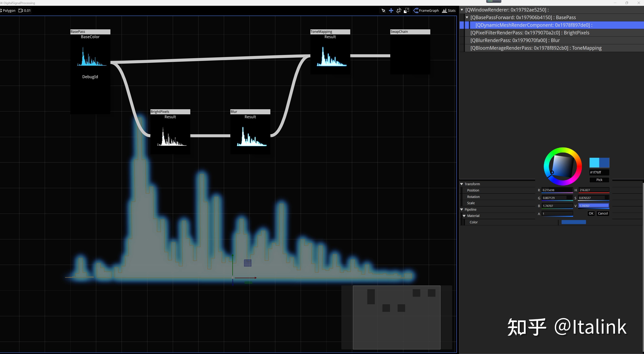Collapse the Transform property section
Screen dimensions: 644x354
(x=462, y=184)
